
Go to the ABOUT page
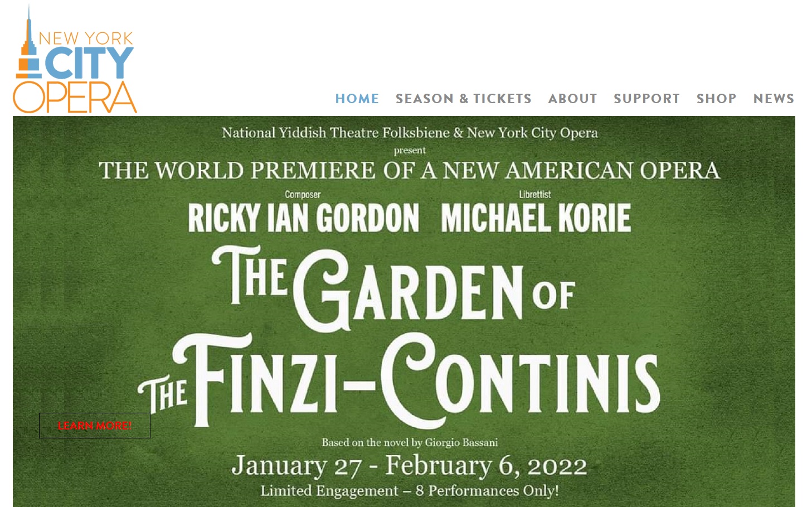pyautogui.click(x=572, y=99)
